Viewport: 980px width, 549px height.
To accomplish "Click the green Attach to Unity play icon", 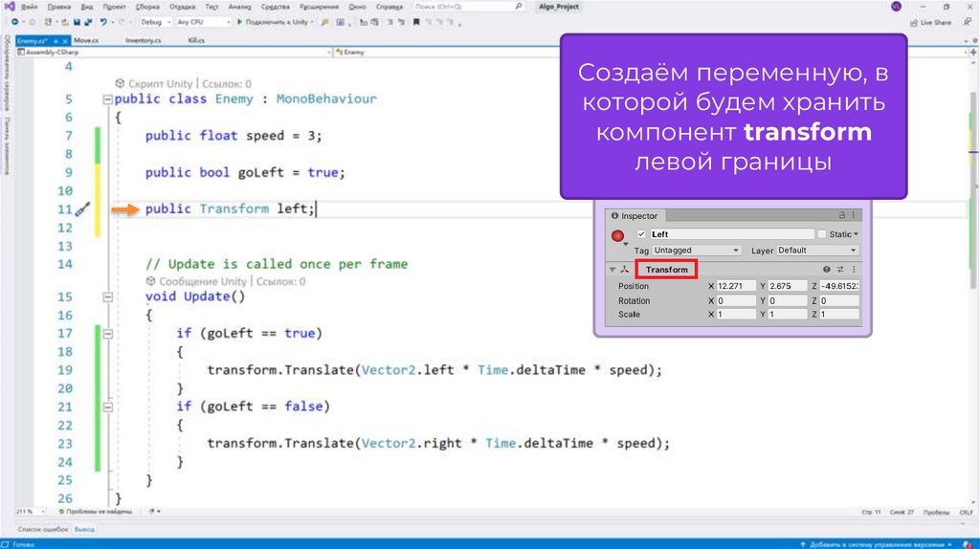I will click(x=239, y=22).
